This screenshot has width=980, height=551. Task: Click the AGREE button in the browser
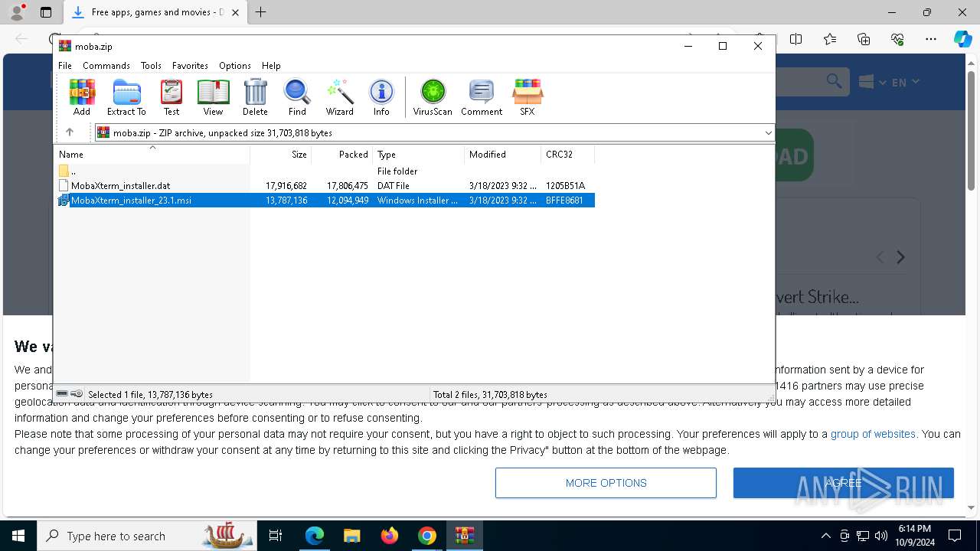tap(844, 483)
